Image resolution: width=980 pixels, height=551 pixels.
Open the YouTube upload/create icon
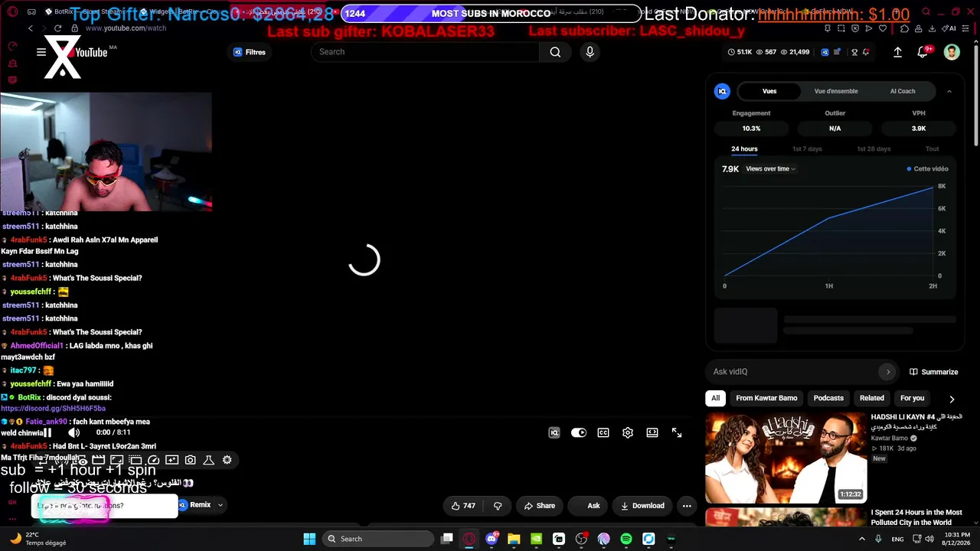(x=898, y=52)
